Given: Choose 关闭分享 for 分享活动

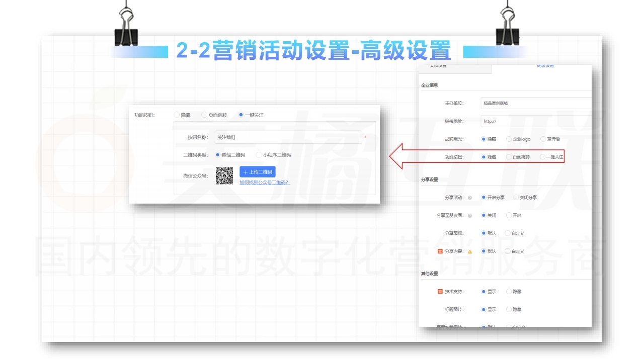Looking at the screenshot, I should tap(516, 198).
